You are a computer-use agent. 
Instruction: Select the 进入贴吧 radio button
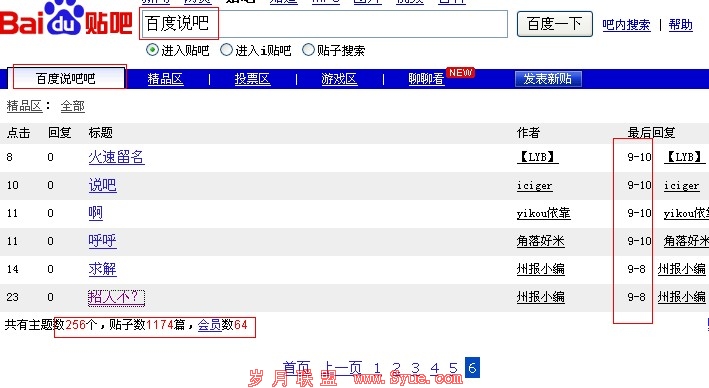152,50
